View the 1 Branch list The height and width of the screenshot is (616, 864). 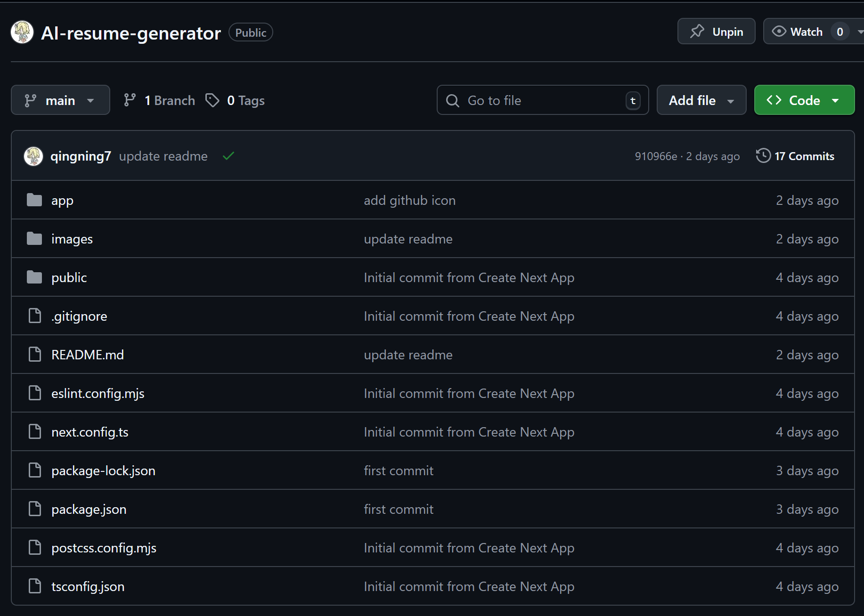click(x=160, y=100)
